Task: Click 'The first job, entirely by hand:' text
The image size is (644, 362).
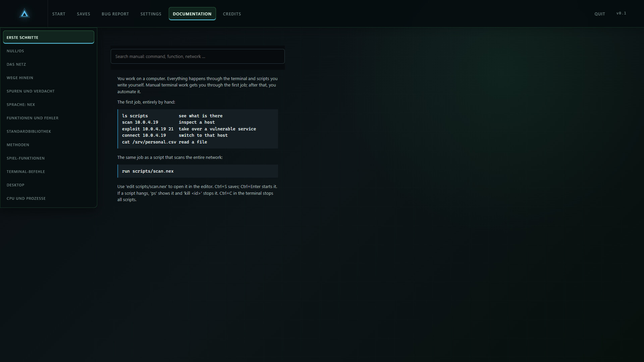Action: click(x=146, y=102)
